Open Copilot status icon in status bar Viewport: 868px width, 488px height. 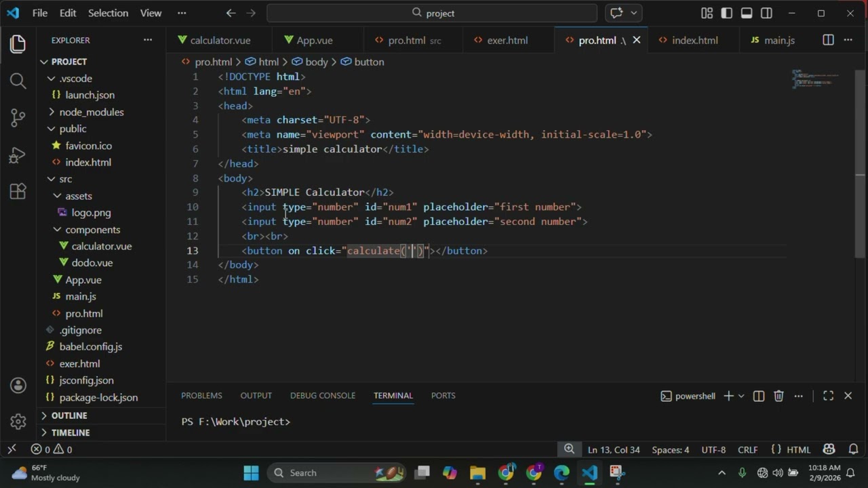(829, 449)
